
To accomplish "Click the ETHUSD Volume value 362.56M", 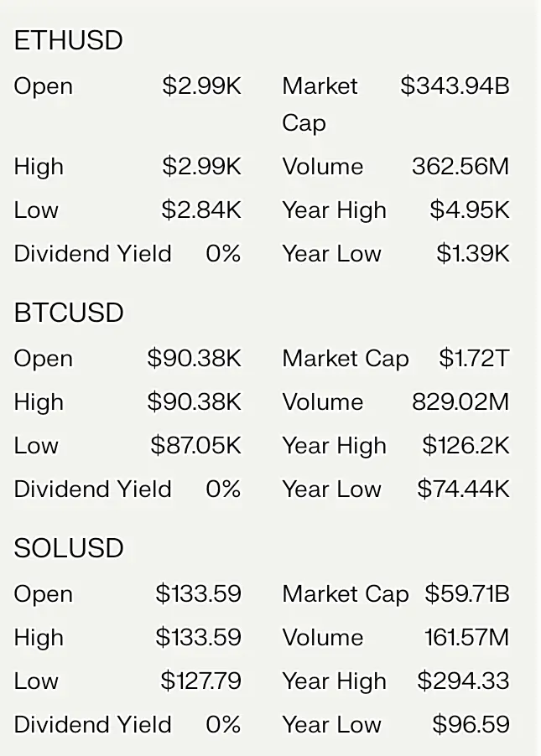I will point(460,166).
